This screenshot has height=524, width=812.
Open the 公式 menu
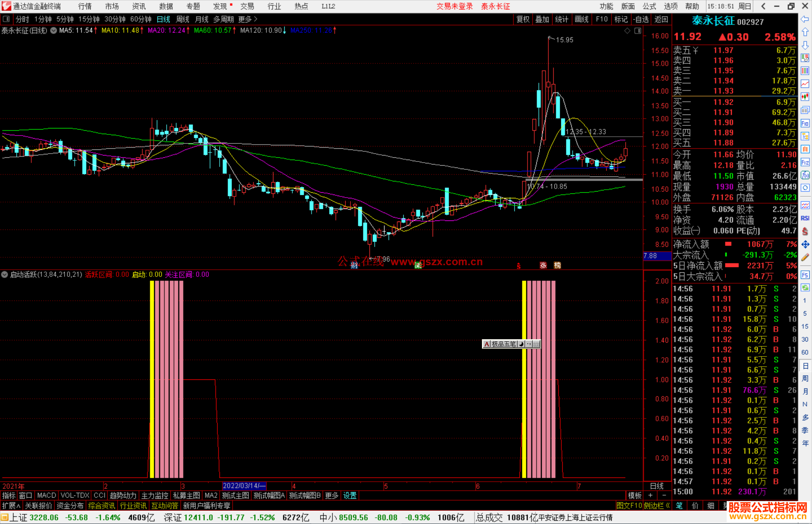click(x=649, y=6)
